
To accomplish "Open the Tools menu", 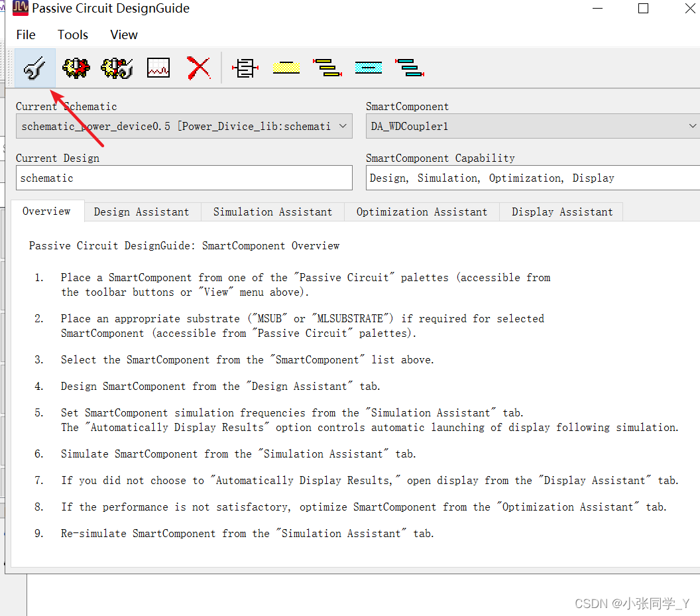I will click(x=73, y=35).
